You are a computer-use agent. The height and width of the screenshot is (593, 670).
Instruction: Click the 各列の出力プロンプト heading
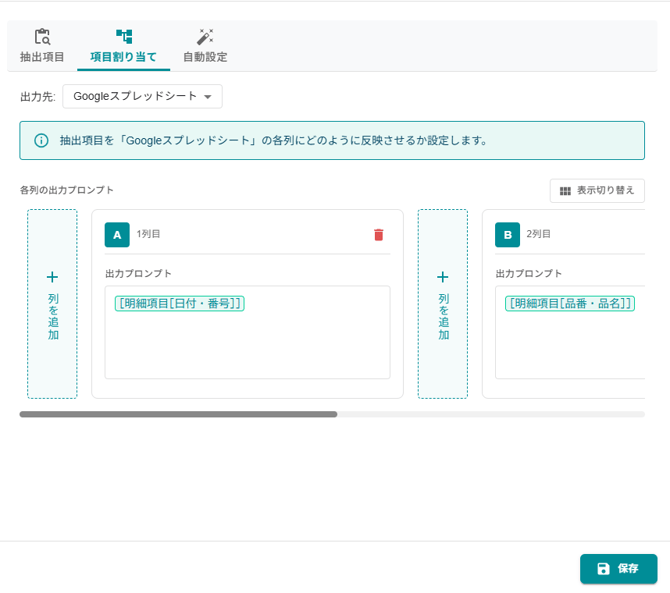67,190
